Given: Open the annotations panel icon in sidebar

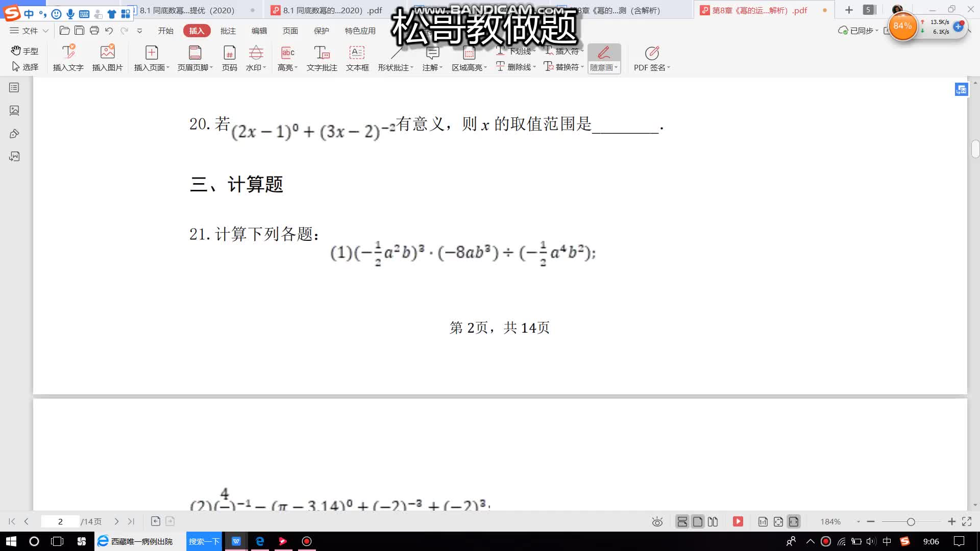Looking at the screenshot, I should tap(14, 134).
